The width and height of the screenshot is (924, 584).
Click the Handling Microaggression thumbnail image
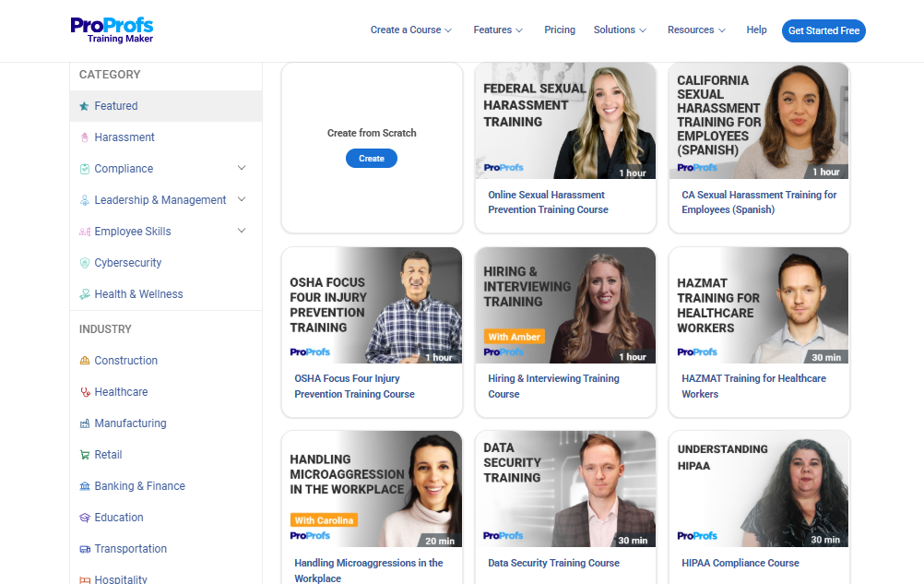[372, 489]
